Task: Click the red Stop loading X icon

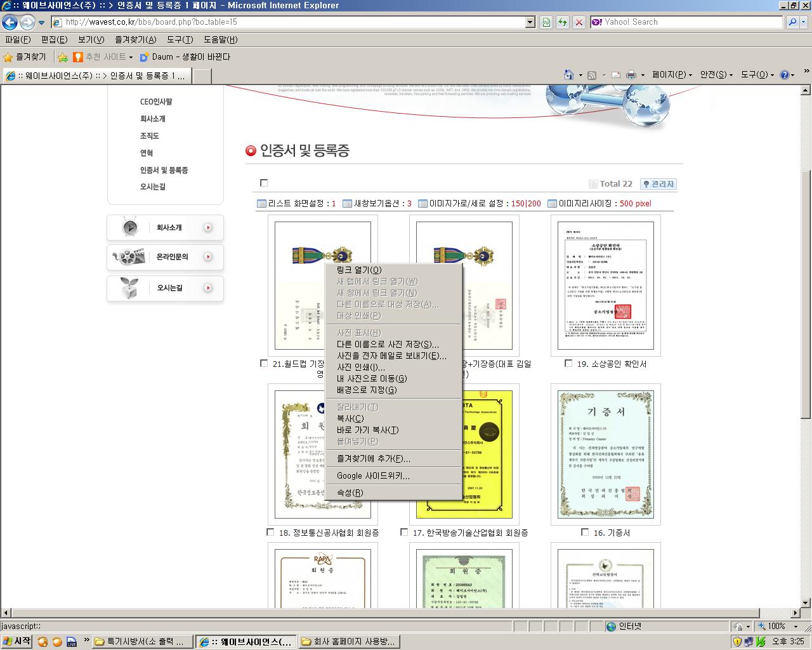Action: coord(579,22)
